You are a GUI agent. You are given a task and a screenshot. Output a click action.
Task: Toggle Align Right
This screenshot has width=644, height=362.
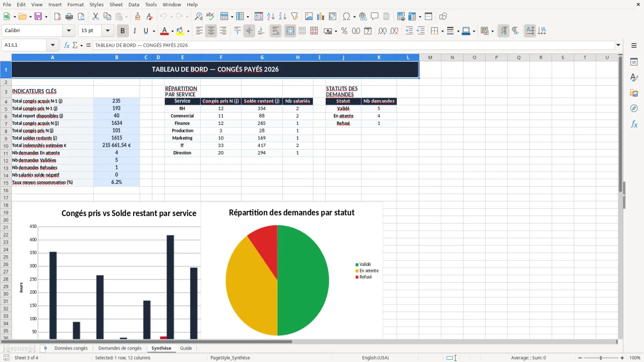223,31
